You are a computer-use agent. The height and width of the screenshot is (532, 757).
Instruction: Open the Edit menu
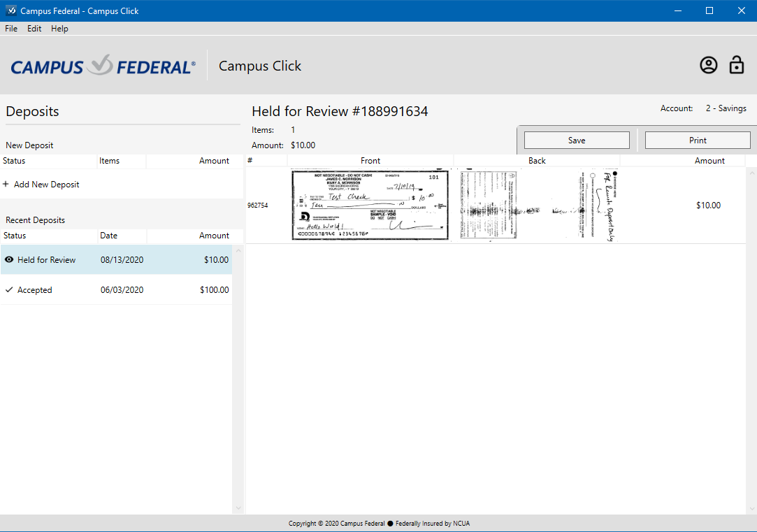click(x=34, y=29)
